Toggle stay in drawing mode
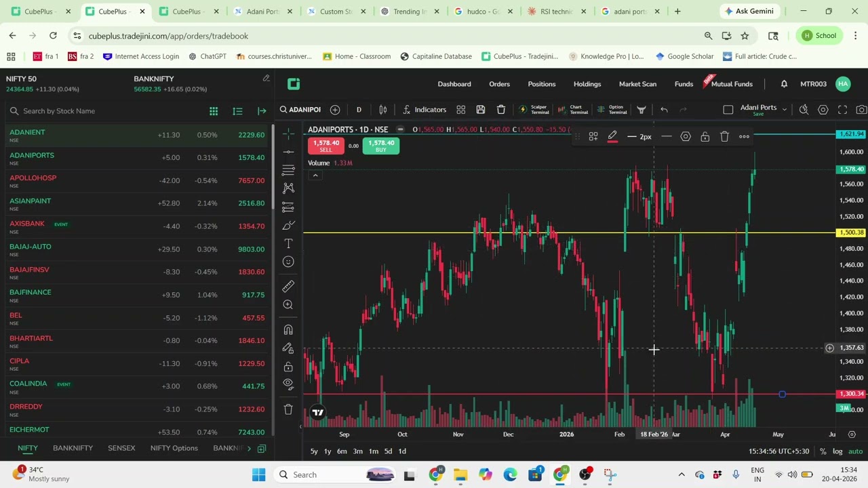This screenshot has width=868, height=488. click(x=288, y=348)
